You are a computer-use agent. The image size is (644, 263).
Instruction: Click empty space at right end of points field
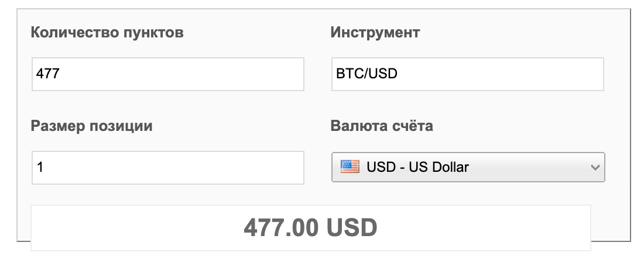point(275,74)
